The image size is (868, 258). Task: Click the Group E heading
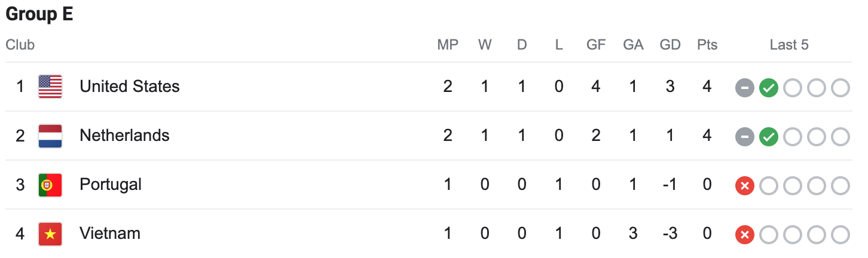tap(39, 14)
